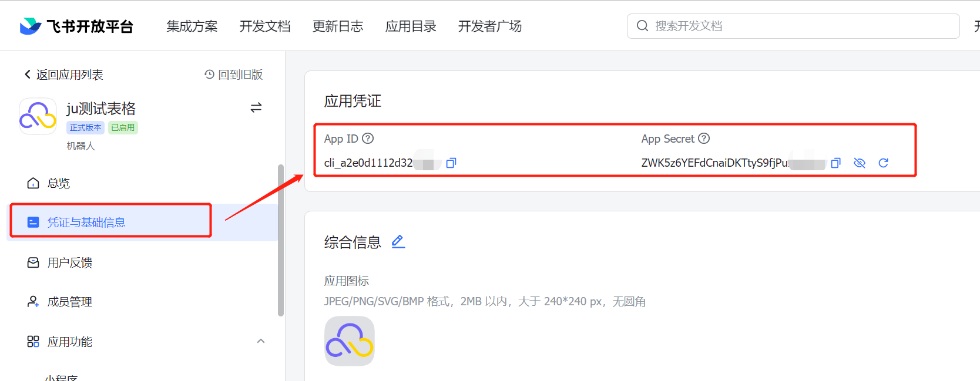Screen dimensions: 980x381
Task: Open 开发者广场 in top navigation
Action: (x=490, y=26)
